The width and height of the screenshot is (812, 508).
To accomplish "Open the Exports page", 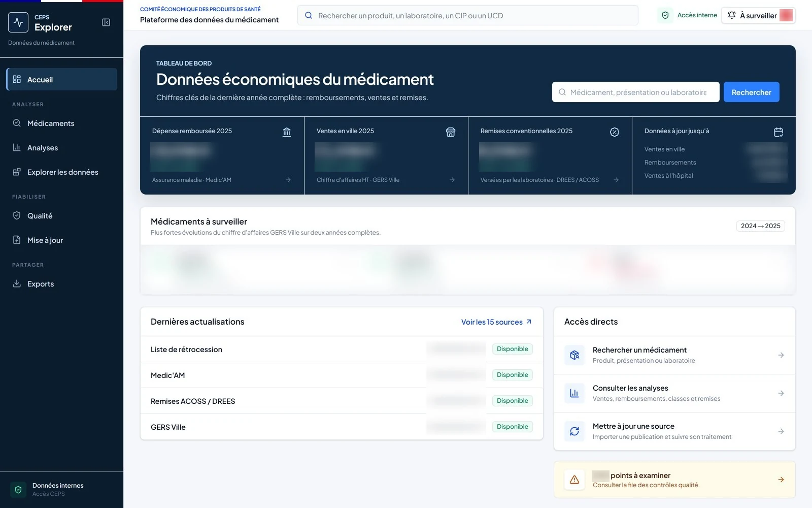I will pyautogui.click(x=61, y=284).
